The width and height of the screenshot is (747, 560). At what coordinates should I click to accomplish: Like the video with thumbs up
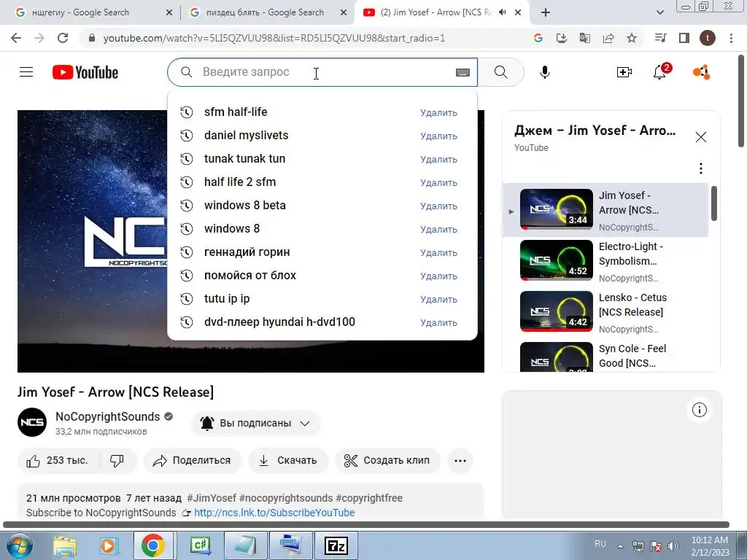[x=58, y=461]
